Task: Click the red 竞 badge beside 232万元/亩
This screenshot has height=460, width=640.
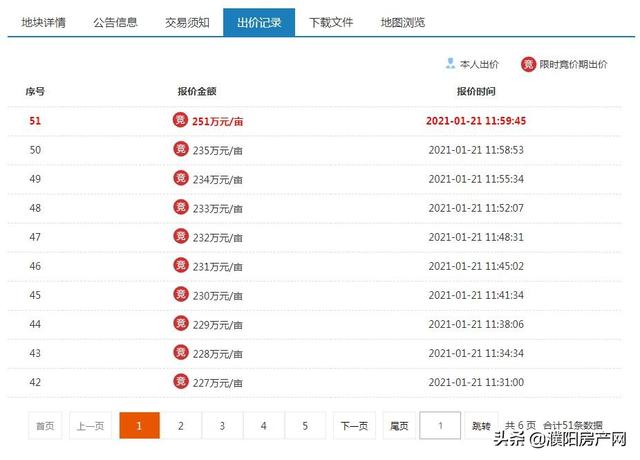Action: tap(180, 236)
